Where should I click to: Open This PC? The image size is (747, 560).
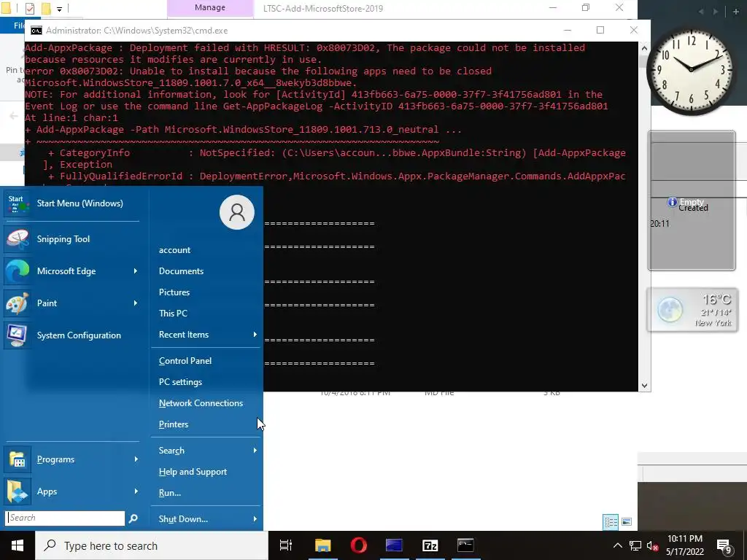(173, 314)
